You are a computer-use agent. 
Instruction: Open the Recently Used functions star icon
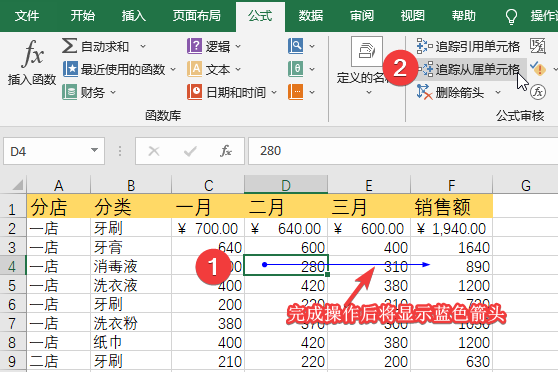70,69
